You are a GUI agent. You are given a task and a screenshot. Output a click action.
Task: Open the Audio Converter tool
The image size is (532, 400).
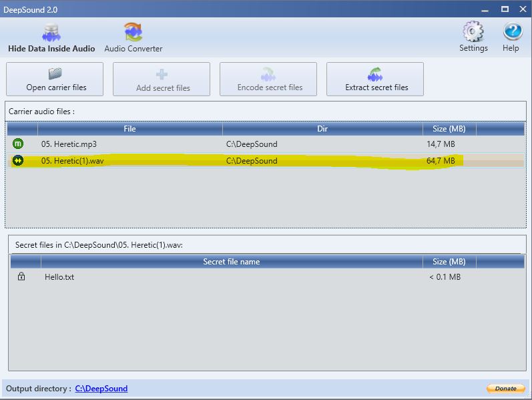click(x=133, y=38)
